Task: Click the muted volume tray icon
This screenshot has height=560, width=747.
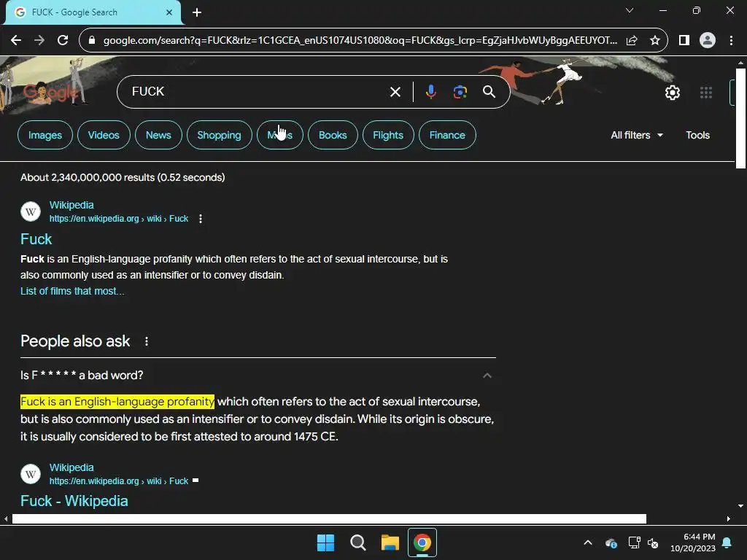Action: pos(653,542)
